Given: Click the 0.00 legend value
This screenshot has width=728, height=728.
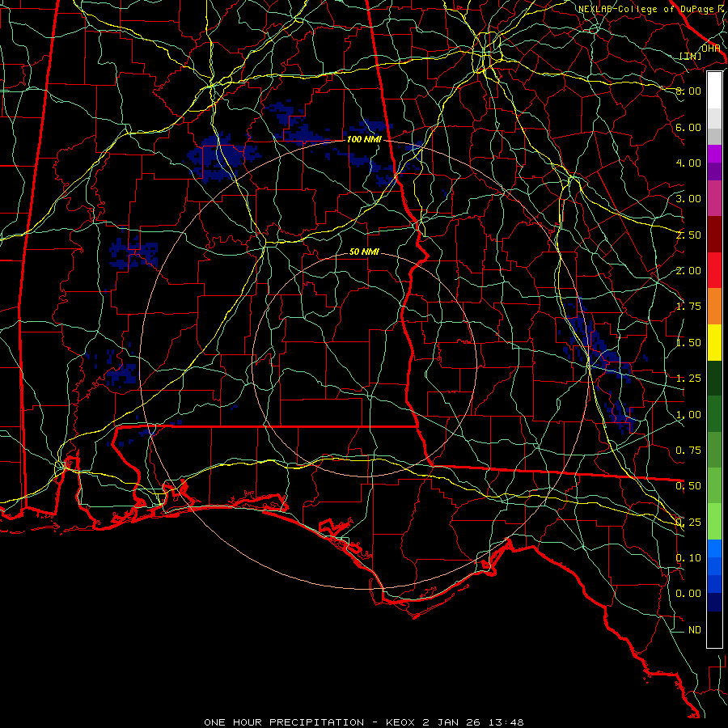Looking at the screenshot, I should (688, 594).
